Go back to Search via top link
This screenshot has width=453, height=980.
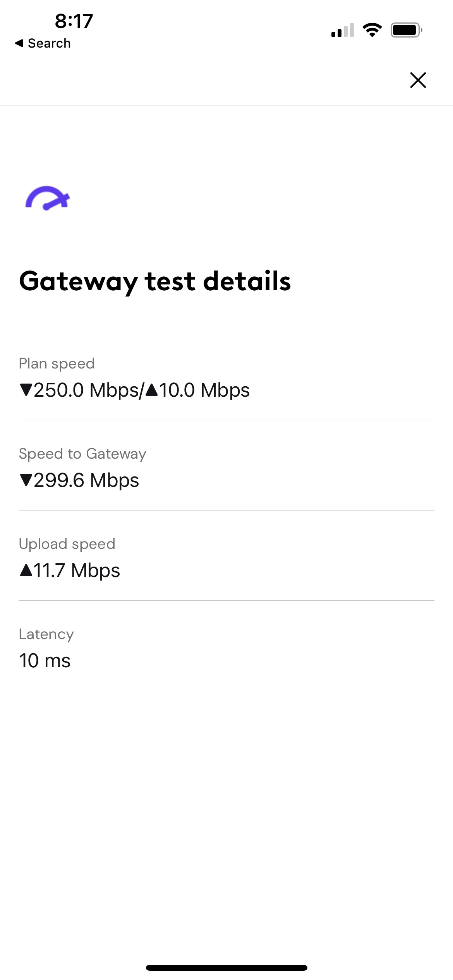pos(43,43)
